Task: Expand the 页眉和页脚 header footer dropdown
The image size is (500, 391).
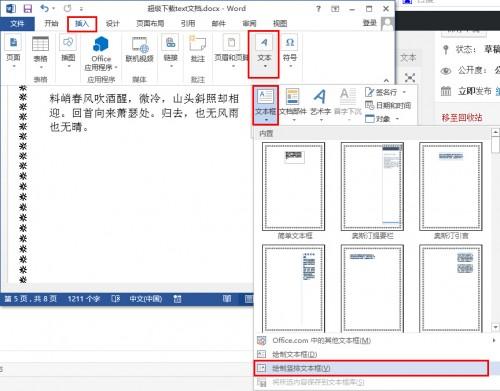Action: tap(233, 66)
